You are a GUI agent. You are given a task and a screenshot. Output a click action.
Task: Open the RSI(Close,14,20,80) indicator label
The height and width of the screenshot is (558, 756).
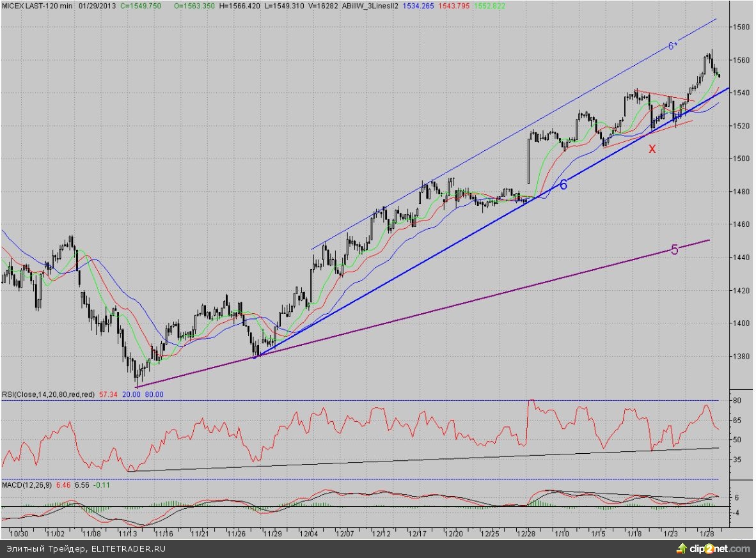[x=48, y=395]
